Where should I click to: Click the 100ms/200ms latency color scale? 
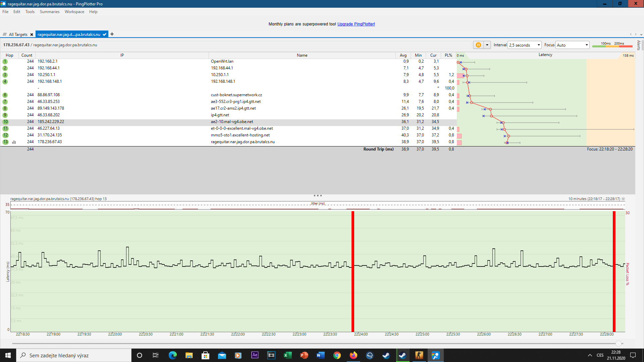coord(612,45)
